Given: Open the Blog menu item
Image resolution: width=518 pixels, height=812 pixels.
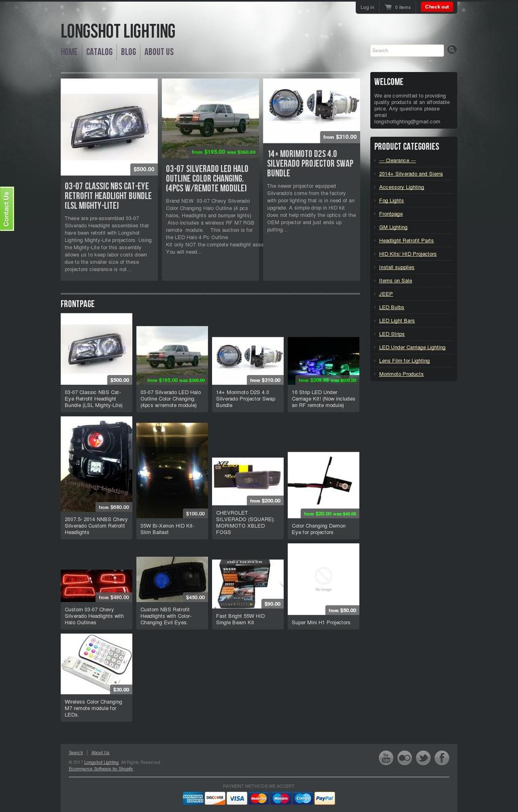Looking at the screenshot, I should coord(128,52).
